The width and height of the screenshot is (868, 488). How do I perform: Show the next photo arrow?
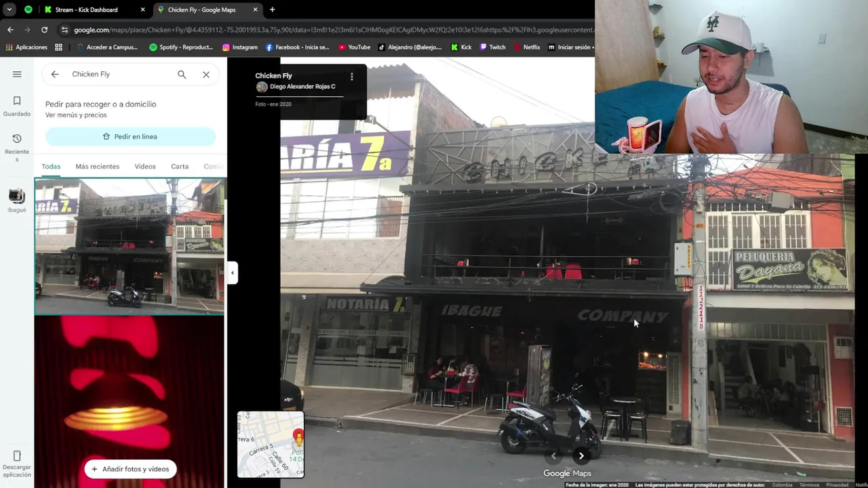click(x=581, y=455)
